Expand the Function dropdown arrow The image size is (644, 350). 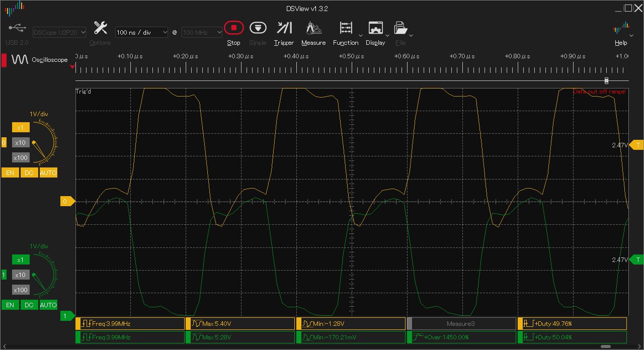[x=362, y=35]
